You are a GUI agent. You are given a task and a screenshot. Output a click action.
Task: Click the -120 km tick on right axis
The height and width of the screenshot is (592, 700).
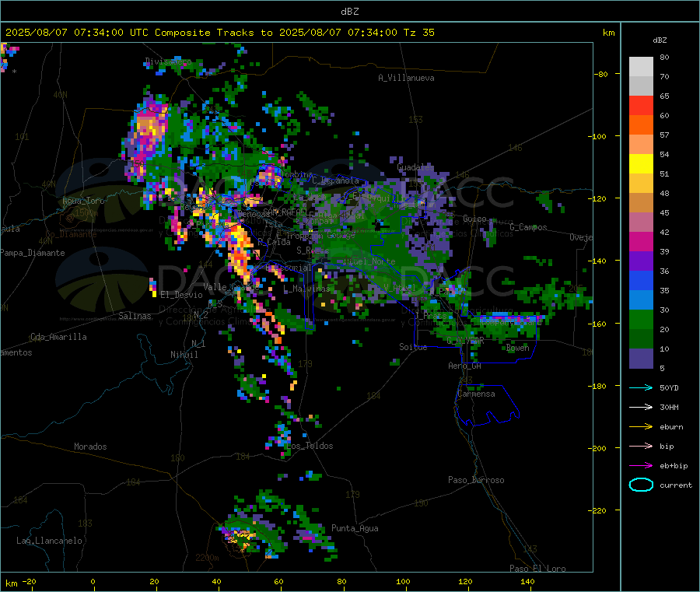598,198
